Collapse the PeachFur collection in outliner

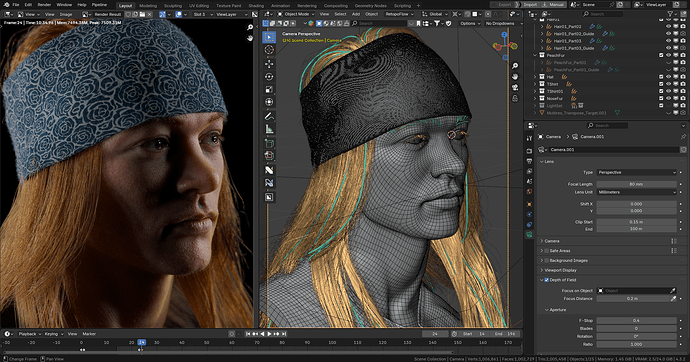536,55
